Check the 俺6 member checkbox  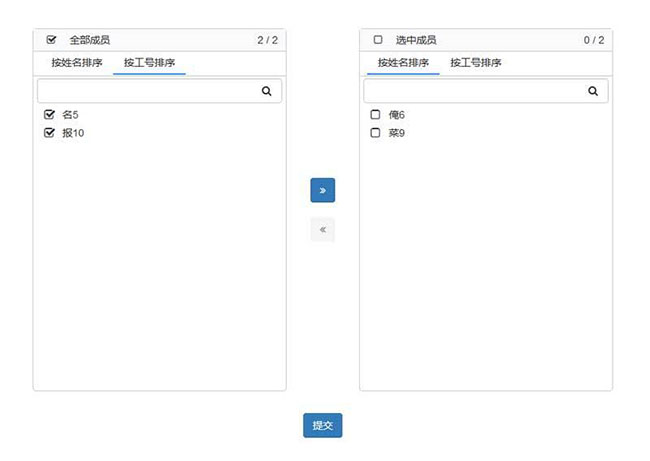pyautogui.click(x=375, y=114)
